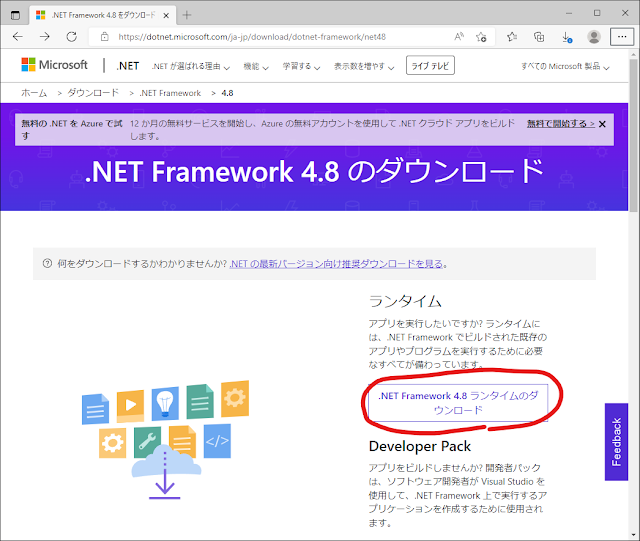The width and height of the screenshot is (640, 541).
Task: Open the recommended downloads link for latest .NET
Action: tap(336, 264)
